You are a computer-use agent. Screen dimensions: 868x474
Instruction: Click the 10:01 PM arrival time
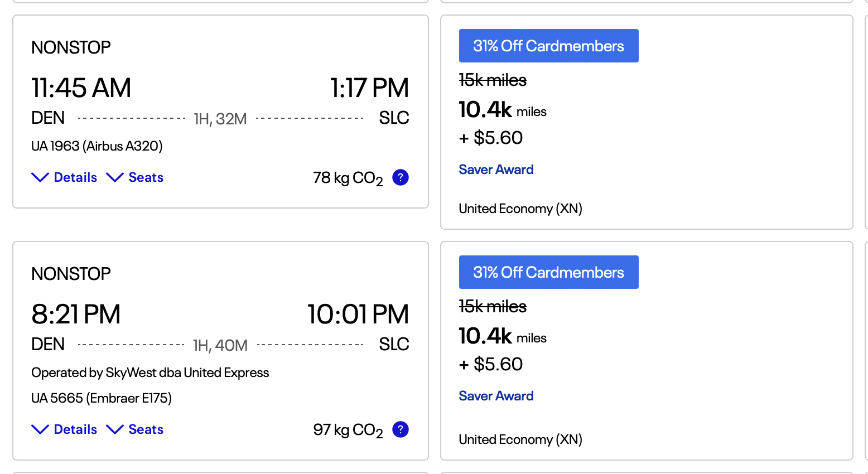358,315
